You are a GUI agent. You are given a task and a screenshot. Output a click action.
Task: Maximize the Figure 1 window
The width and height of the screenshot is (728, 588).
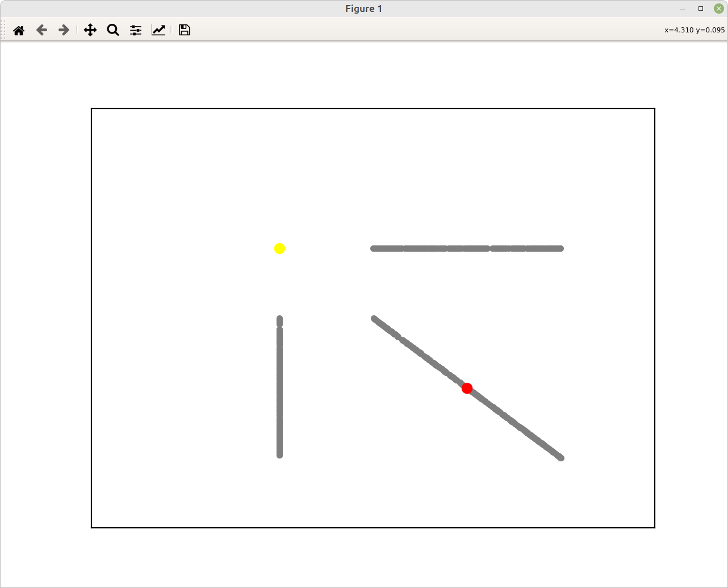point(701,9)
